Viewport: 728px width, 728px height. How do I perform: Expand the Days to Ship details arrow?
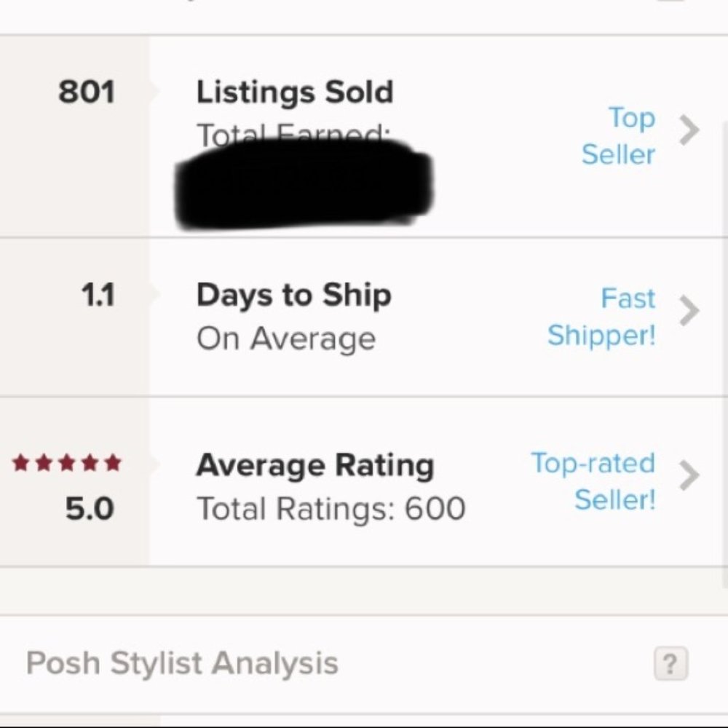687,311
